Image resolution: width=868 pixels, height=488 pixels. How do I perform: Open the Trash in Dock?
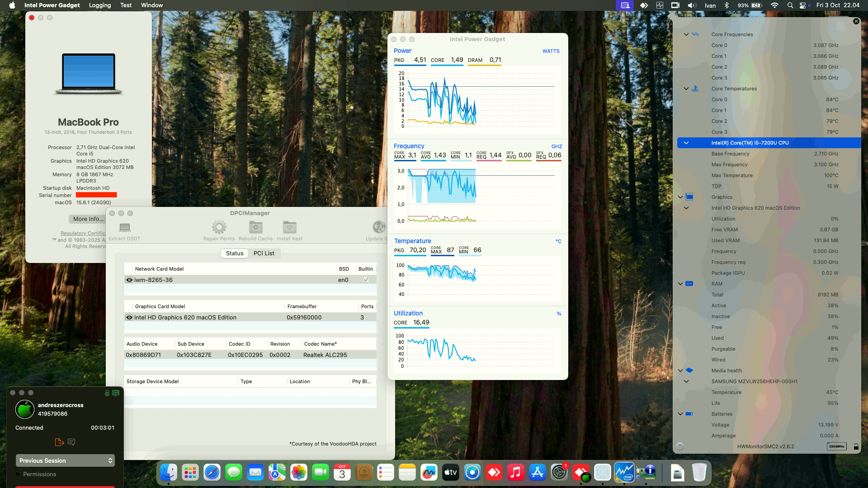pyautogui.click(x=699, y=473)
